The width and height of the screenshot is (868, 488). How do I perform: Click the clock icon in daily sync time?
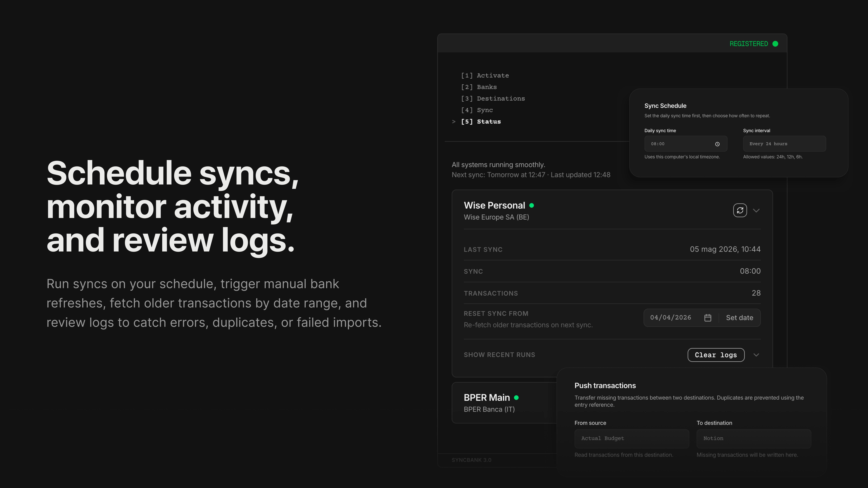coord(717,144)
